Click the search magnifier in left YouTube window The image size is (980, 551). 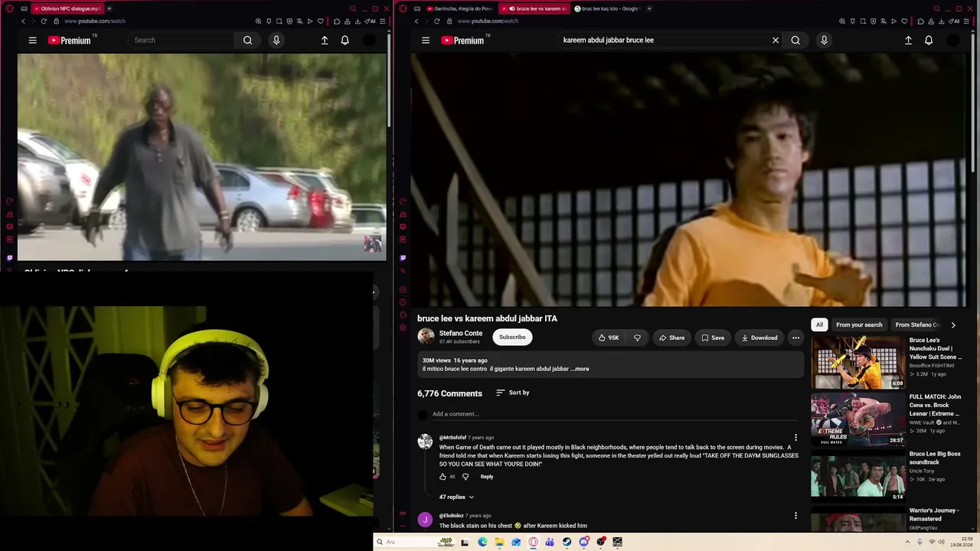click(x=247, y=41)
